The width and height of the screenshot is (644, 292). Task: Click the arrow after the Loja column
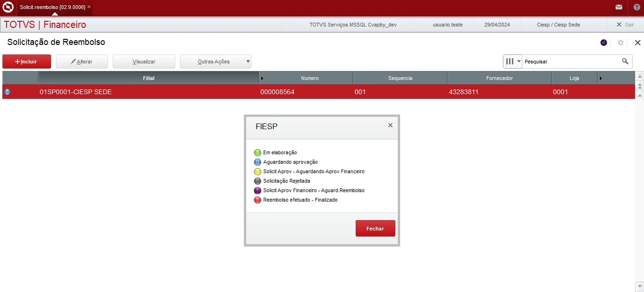click(601, 78)
